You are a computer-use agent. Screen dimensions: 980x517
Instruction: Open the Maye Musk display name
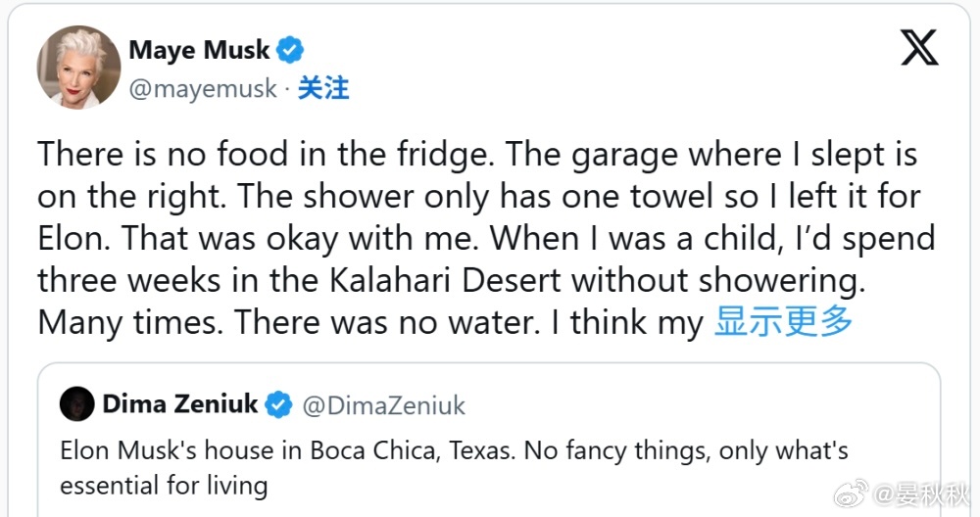pos(199,49)
